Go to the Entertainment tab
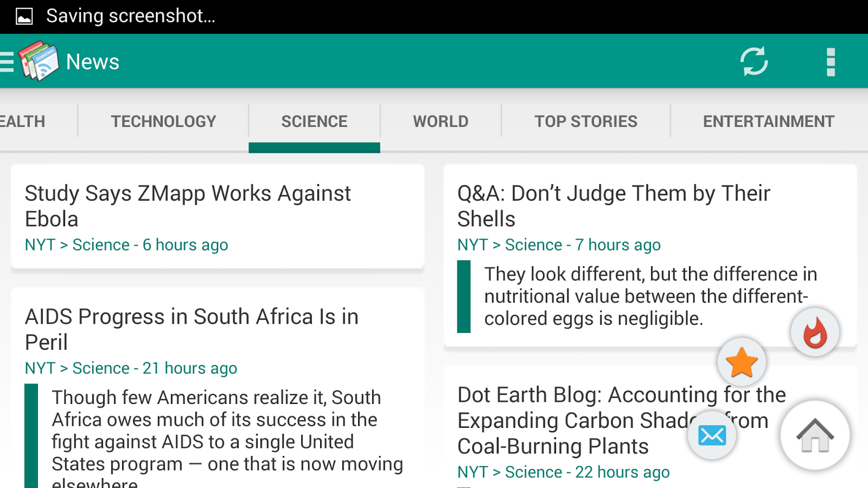Screen dimensions: 868x488 768,121
